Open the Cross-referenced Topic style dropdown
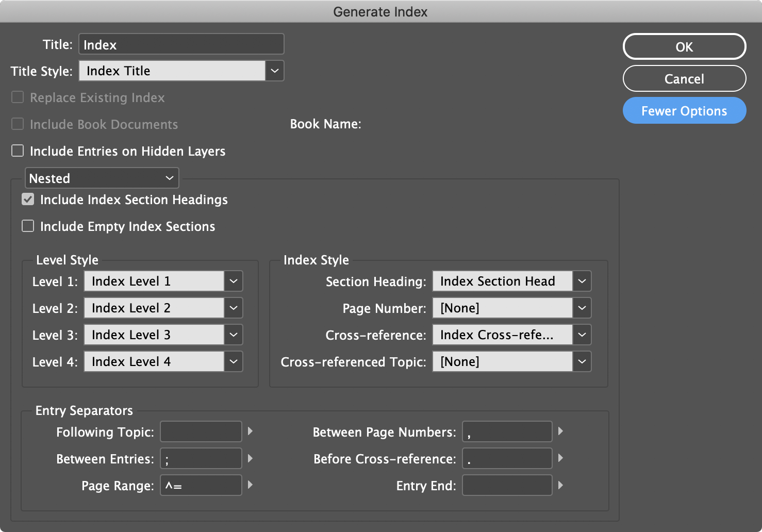The image size is (762, 532). 582,361
